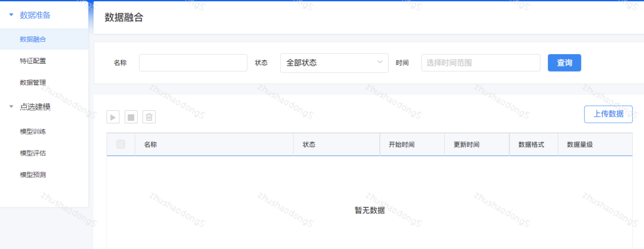This screenshot has width=644, height=249.
Task: Click the 暂无数据 empty table message
Action: point(370,211)
